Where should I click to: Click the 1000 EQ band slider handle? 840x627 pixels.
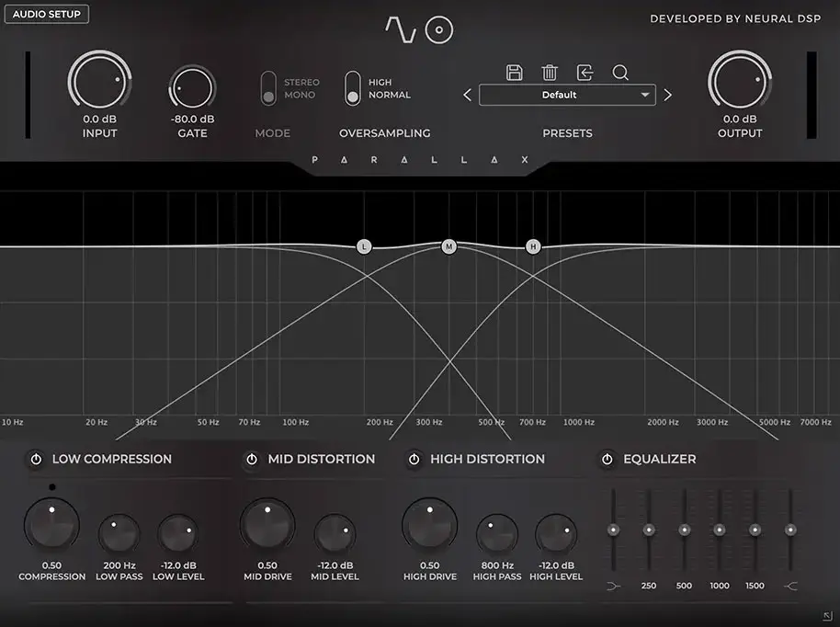720,530
